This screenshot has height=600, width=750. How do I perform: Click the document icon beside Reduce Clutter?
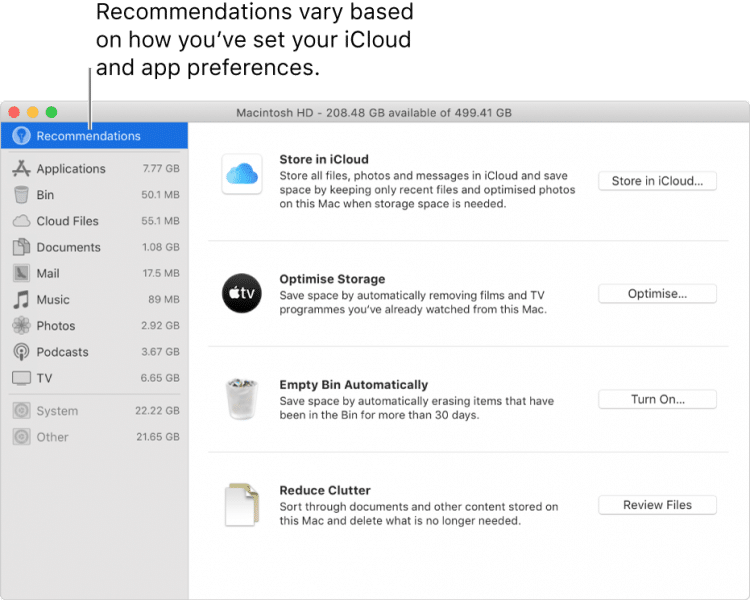click(x=242, y=505)
